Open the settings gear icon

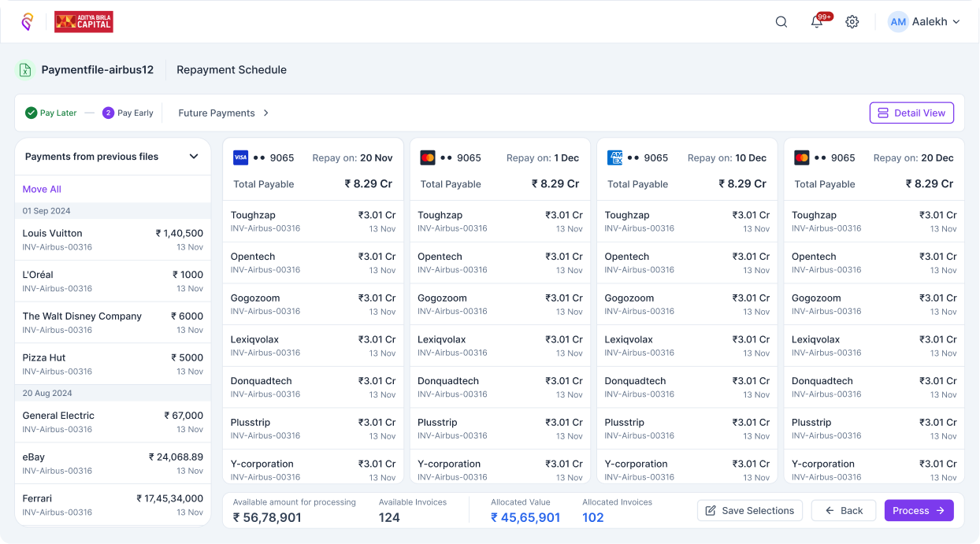click(852, 22)
